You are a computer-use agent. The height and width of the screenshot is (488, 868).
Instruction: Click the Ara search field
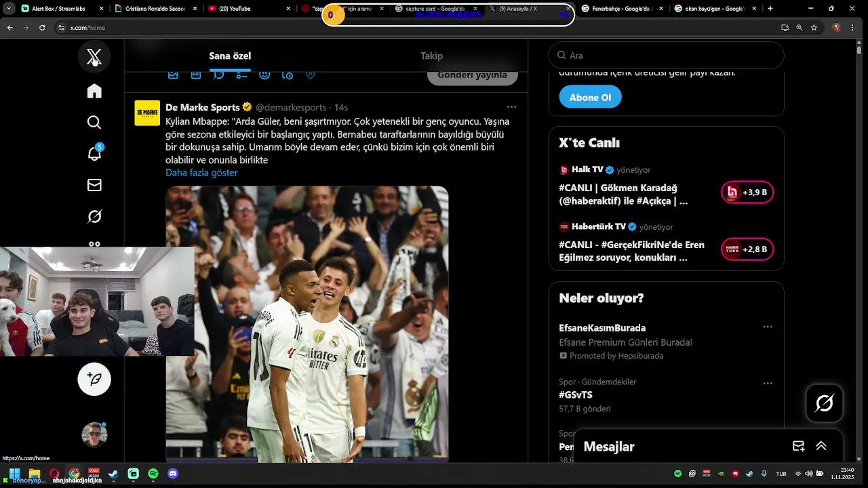666,56
